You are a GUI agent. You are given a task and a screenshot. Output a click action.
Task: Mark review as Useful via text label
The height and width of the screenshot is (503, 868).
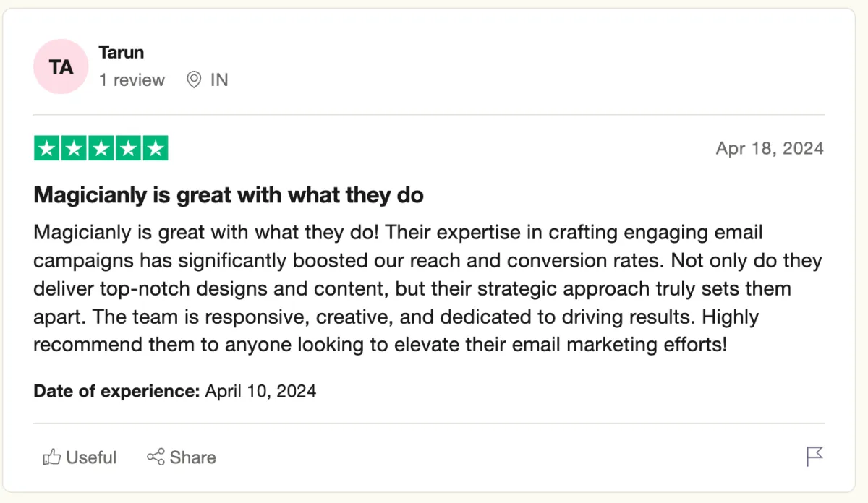coord(91,457)
